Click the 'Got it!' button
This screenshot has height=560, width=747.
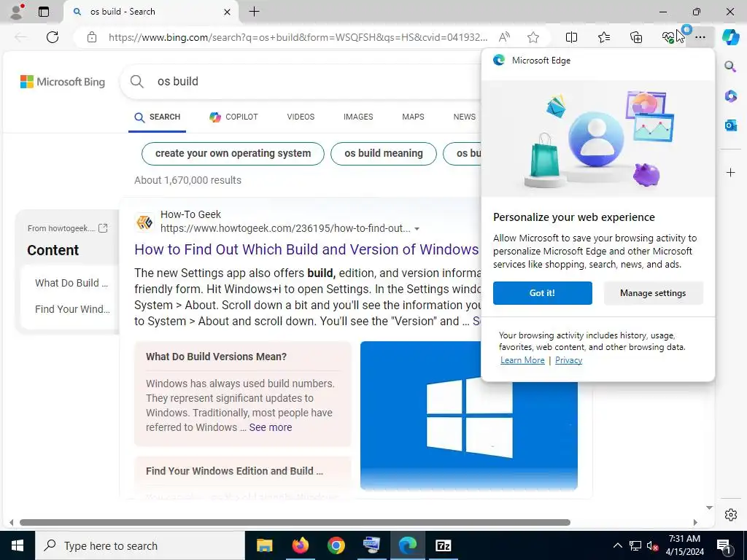tap(543, 293)
